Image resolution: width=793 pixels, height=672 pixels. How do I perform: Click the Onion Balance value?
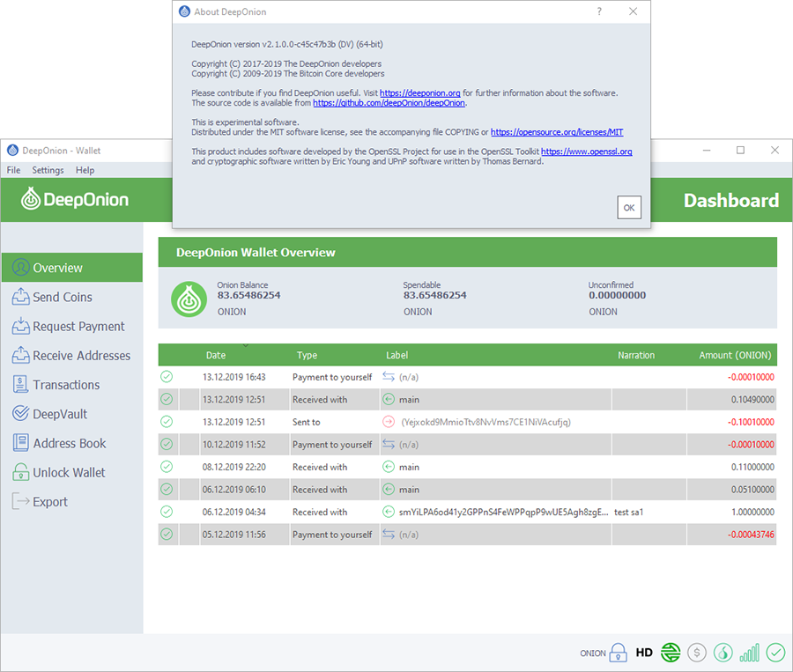point(248,295)
